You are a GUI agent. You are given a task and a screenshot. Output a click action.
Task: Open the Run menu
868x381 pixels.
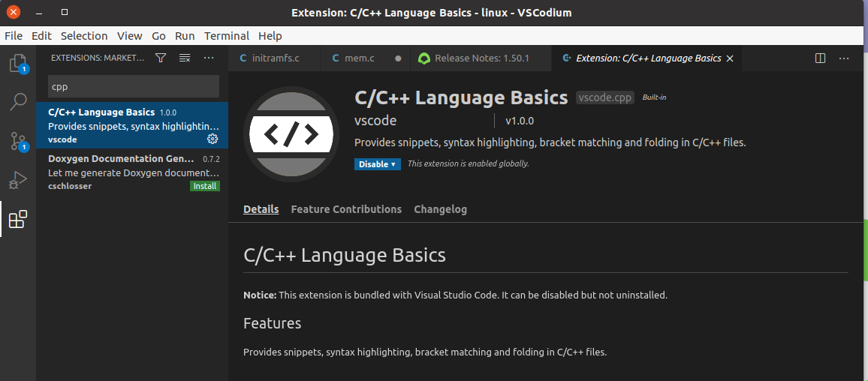(x=185, y=36)
